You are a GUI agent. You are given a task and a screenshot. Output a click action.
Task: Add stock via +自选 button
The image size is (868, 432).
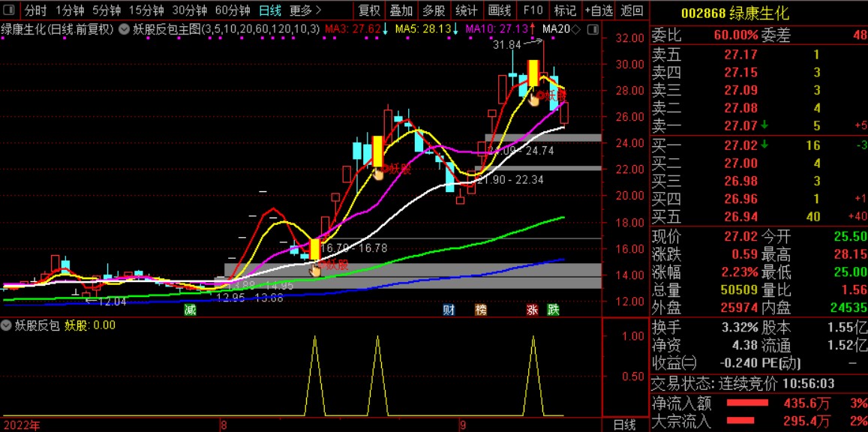click(x=599, y=10)
